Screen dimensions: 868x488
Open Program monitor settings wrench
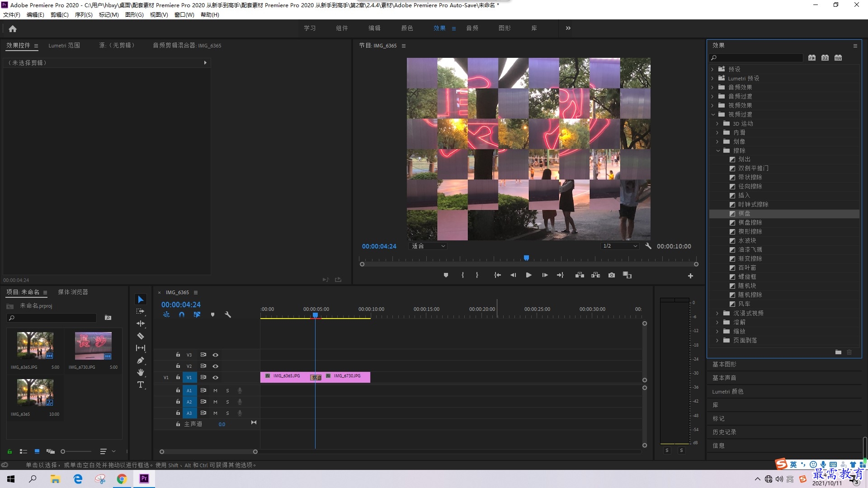(x=648, y=246)
